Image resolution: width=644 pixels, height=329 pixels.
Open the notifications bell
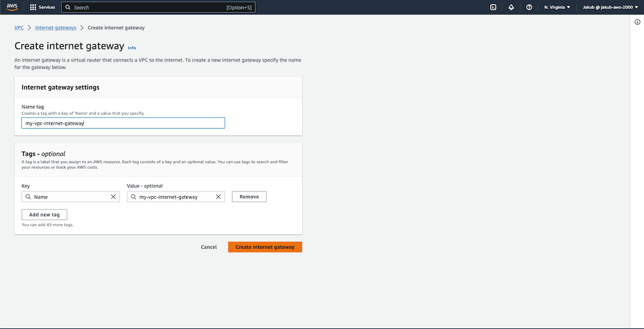pos(511,7)
